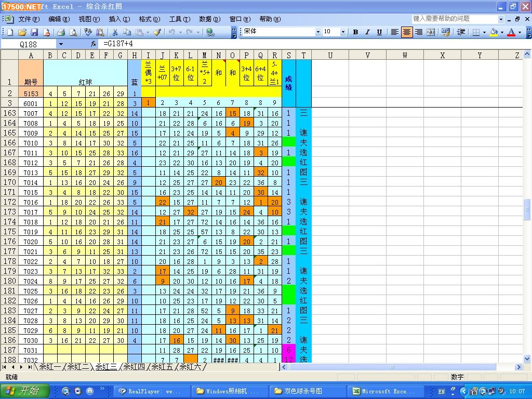Viewport: 532px width, 399px height.
Task: Open the help question box dropdown arrow
Action: [501, 19]
